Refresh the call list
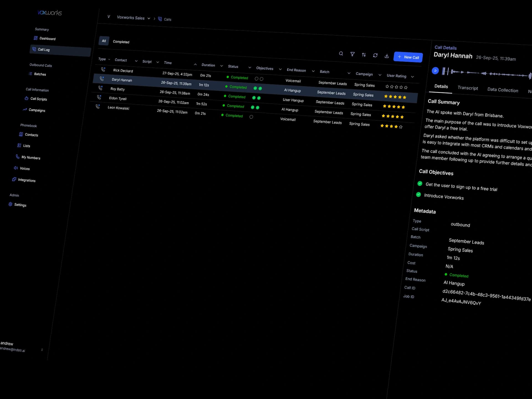The image size is (532, 399). [x=375, y=55]
